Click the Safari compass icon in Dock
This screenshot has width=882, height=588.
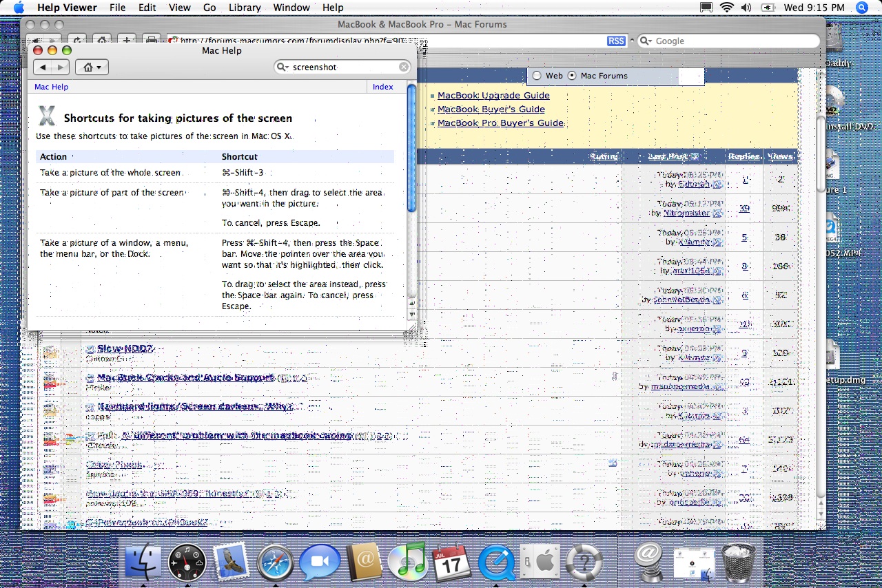[275, 563]
